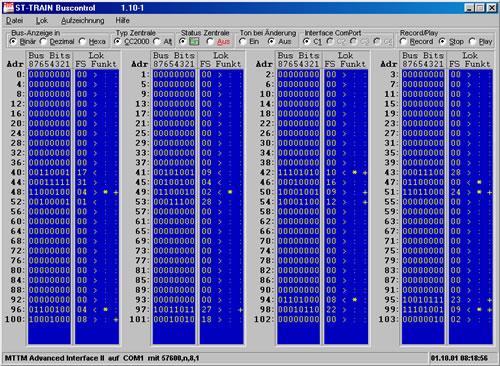Image resolution: width=500 pixels, height=366 pixels.
Task: Click bus bits of address 54
Action: coord(298,202)
